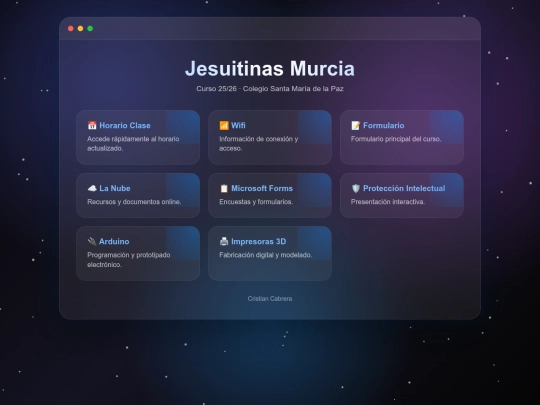Click the signal bars icon beside Wifi
540x405 pixels.
(224, 125)
